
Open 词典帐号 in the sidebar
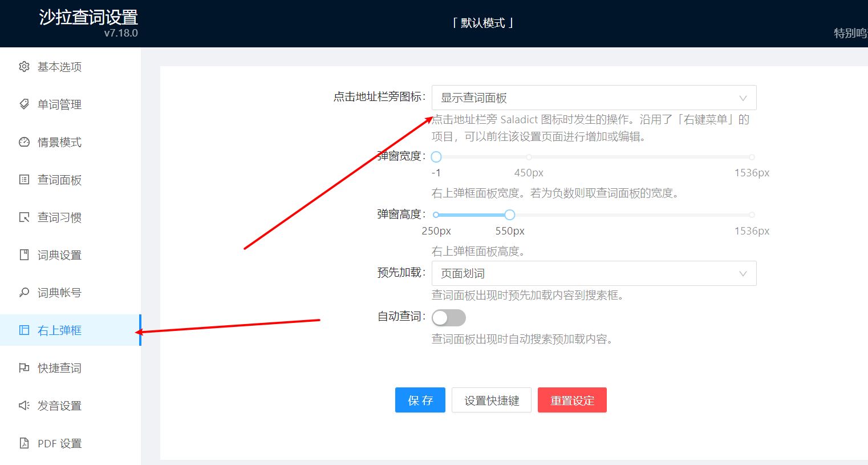click(x=70, y=293)
